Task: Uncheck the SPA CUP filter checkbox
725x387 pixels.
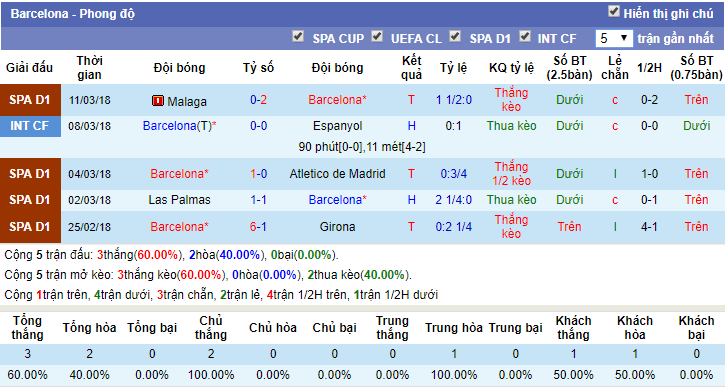Action: pos(298,36)
